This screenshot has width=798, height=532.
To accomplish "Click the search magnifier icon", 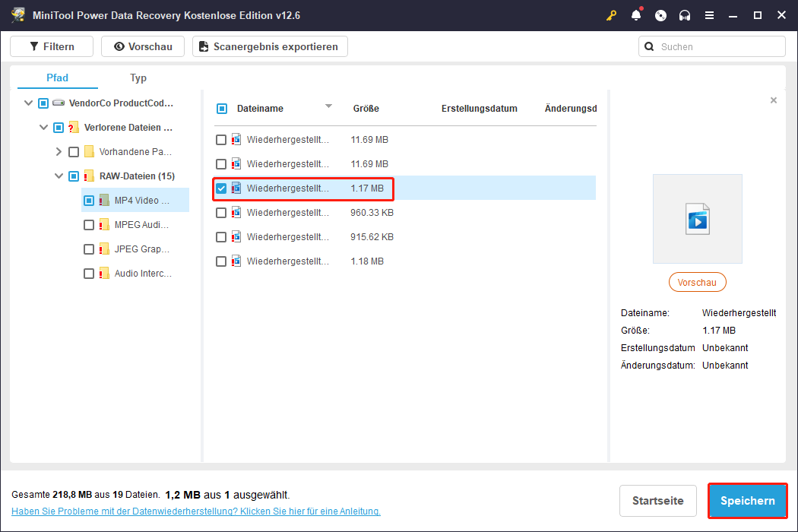I will 649,46.
